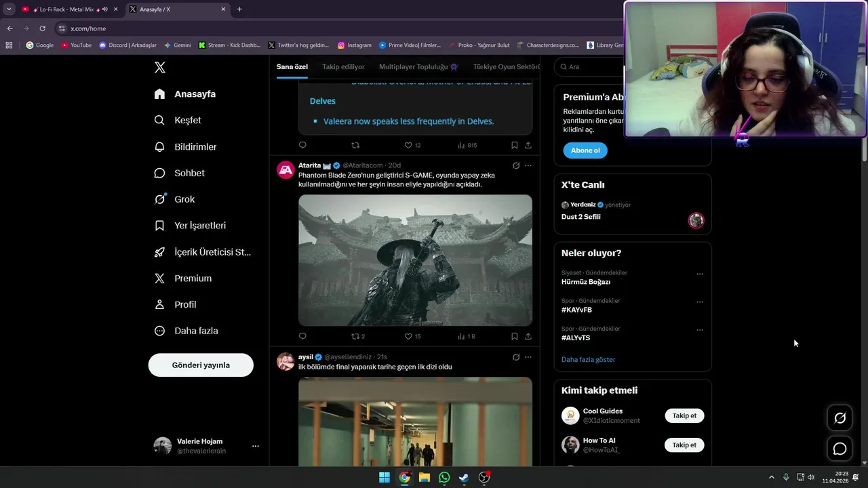Switch to Türkiye Oyun Sektörü tab
Image resolution: width=868 pixels, height=488 pixels.
pyautogui.click(x=506, y=66)
